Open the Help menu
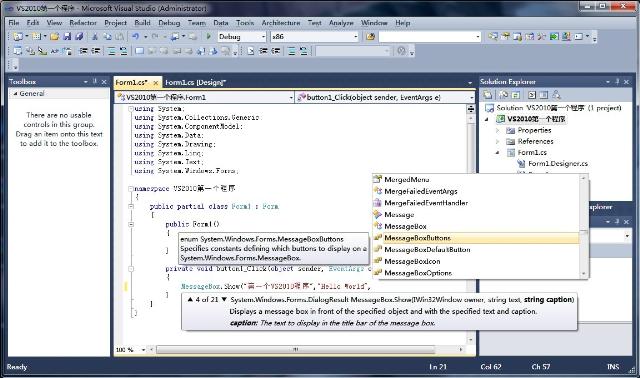 click(402, 23)
